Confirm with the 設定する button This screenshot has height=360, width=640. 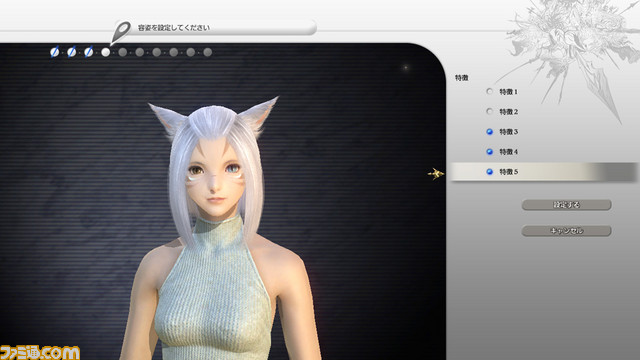[x=567, y=204]
